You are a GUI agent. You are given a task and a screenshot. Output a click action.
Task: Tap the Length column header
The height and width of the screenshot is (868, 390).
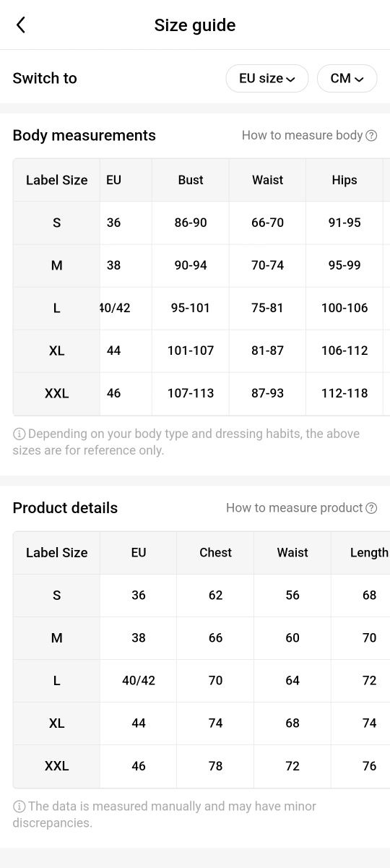[369, 553]
